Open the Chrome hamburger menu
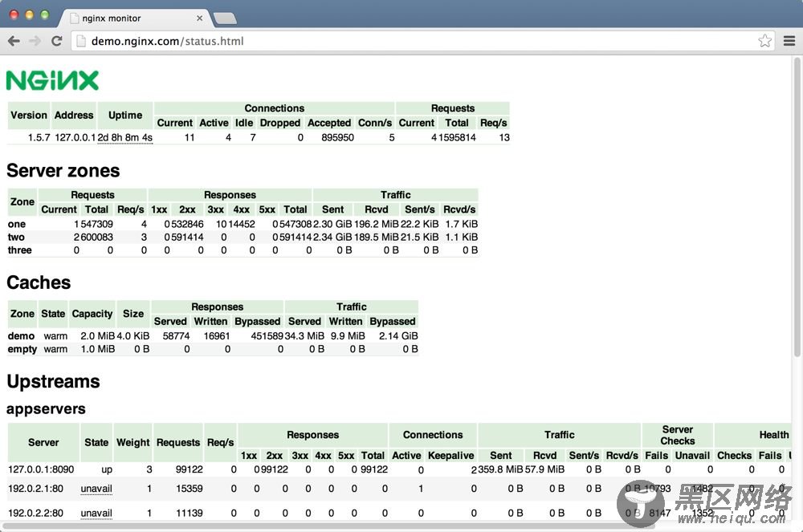The image size is (803, 532). coord(789,41)
